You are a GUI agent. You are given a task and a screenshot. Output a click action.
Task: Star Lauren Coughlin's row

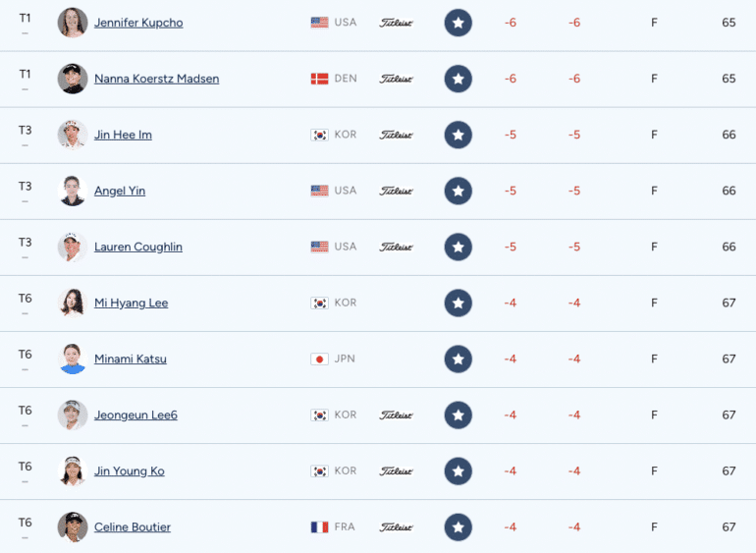click(x=459, y=247)
